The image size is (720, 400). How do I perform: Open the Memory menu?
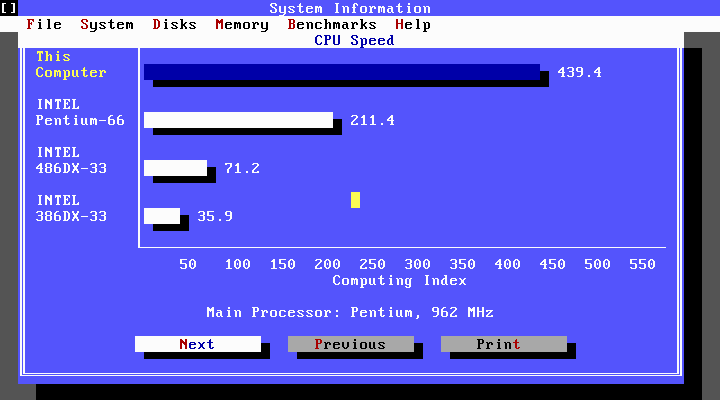coord(242,24)
